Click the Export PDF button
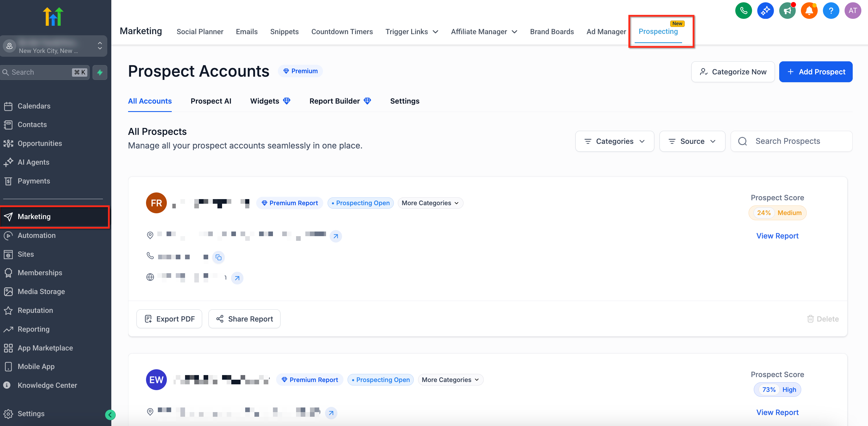The image size is (868, 426). coord(169,319)
